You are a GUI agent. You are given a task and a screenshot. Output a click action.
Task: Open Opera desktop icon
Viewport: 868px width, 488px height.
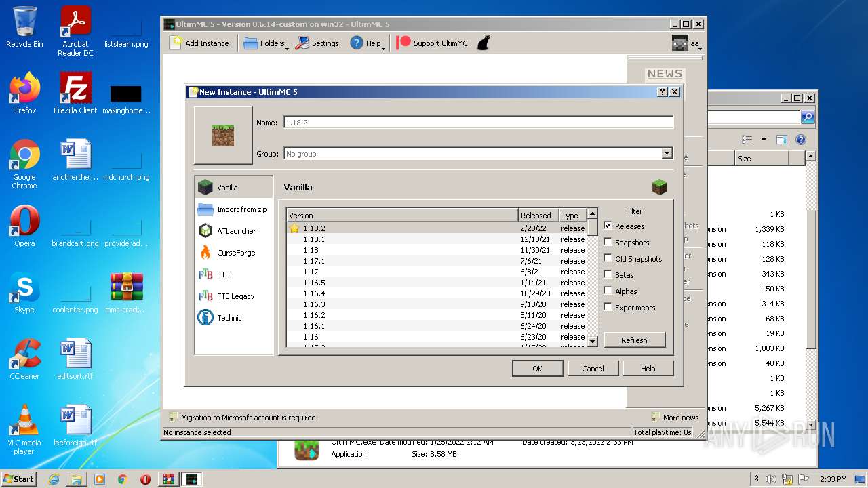(24, 226)
